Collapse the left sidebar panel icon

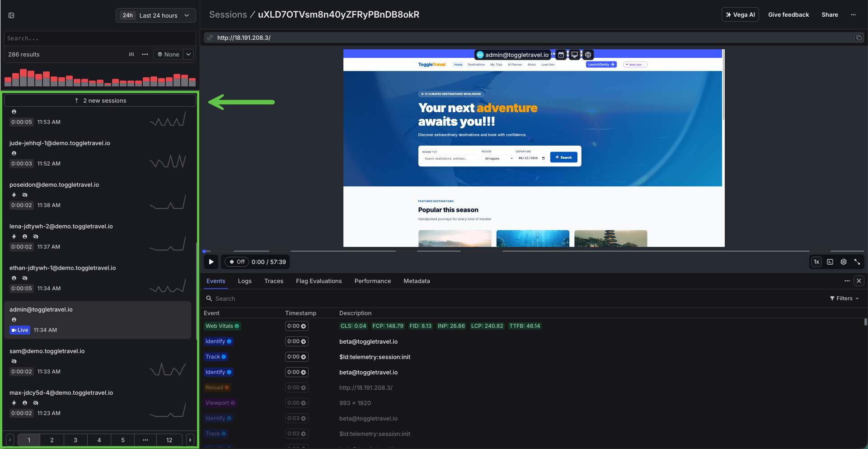click(11, 15)
